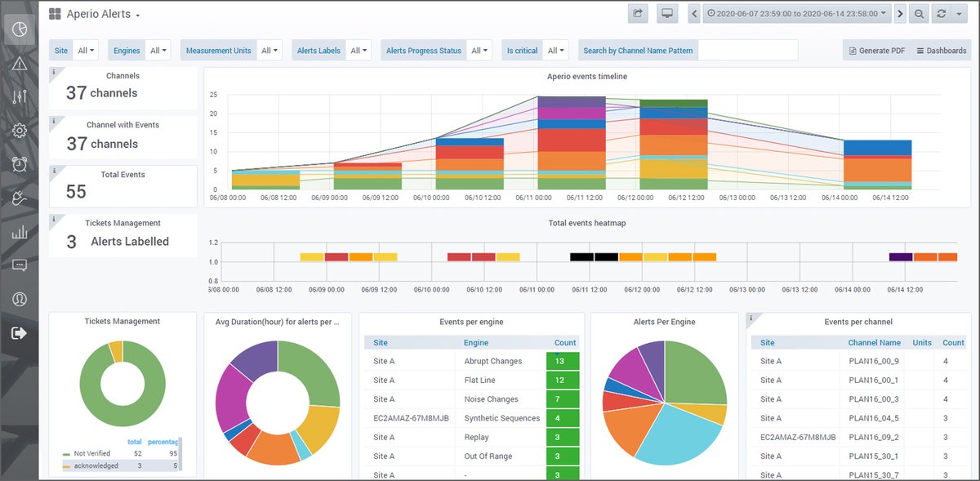Screen dimensions: 980x481
Task: Open the Measurement Units All dropdown
Action: point(269,51)
